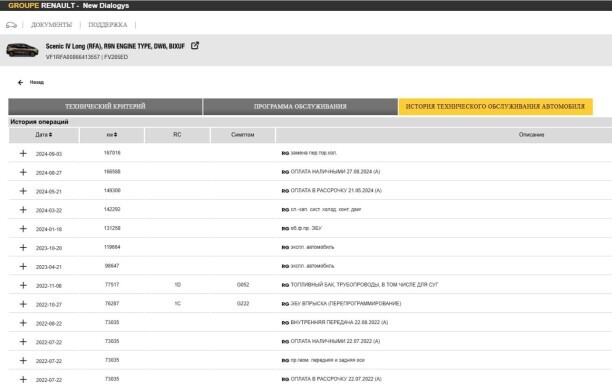612x384 pixels.
Task: Click the VIN and plate line under title
Action: point(87,57)
